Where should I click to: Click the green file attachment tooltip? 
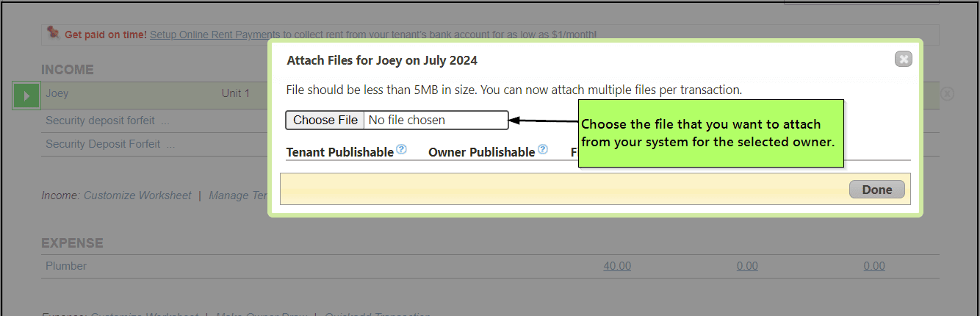(710, 134)
